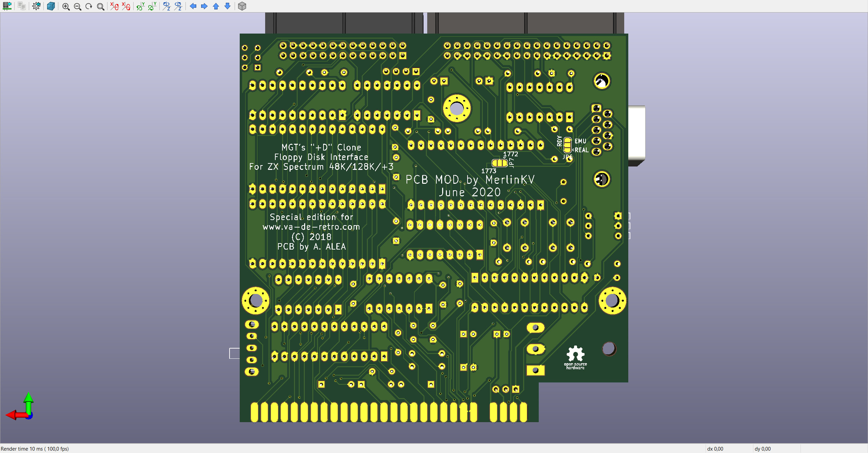Zoom out of the 3D view
The height and width of the screenshot is (453, 868).
coord(78,6)
